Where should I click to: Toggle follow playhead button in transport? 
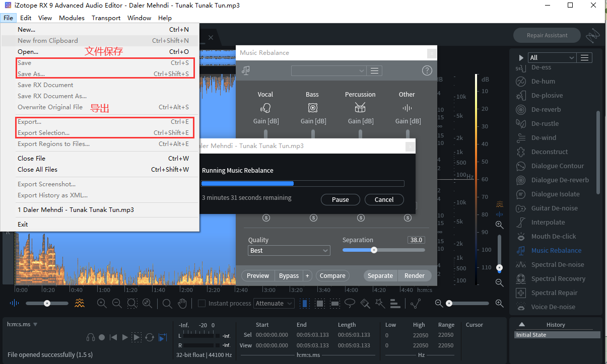[163, 337]
